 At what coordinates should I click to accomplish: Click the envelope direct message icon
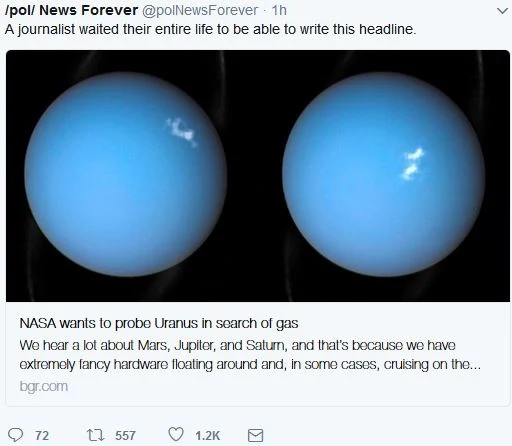tap(255, 435)
